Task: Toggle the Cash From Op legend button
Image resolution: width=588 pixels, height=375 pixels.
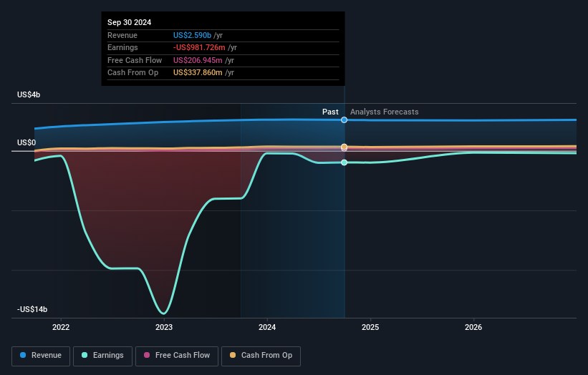Action: point(261,356)
